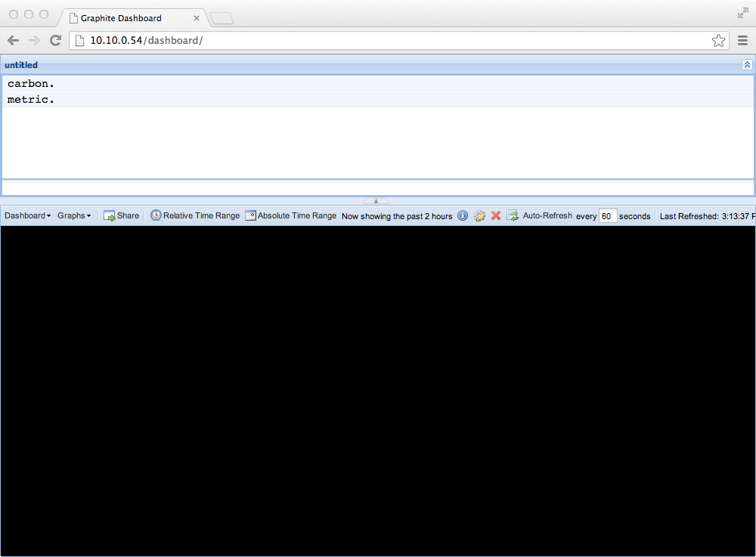Open graph settings gear icon
756x557 pixels.
click(479, 216)
